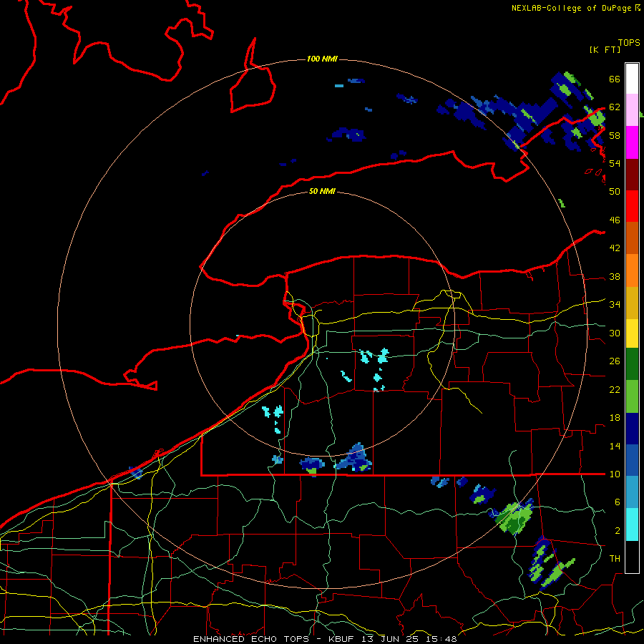This screenshot has width=644, height=644.
Task: Click the 42 value on the legend
Action: 615,248
